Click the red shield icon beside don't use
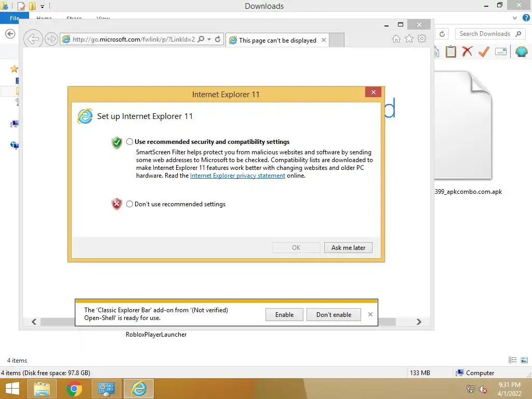The width and height of the screenshot is (532, 399). coord(117,204)
